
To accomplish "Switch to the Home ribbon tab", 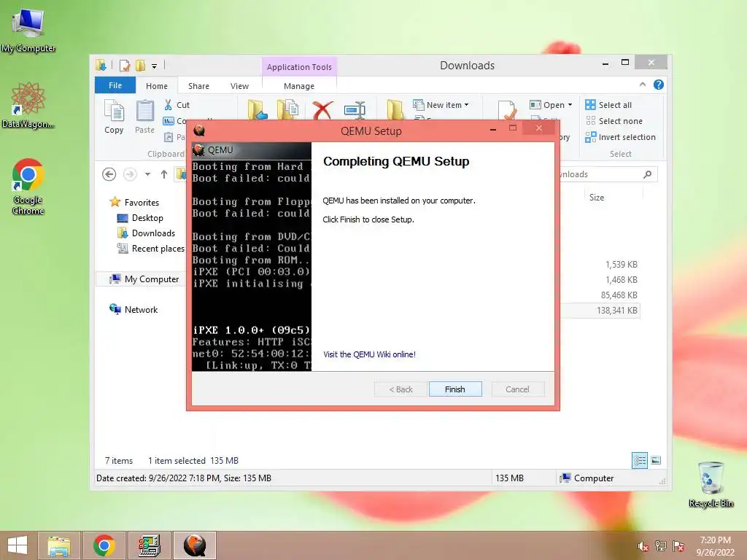I will pyautogui.click(x=157, y=86).
